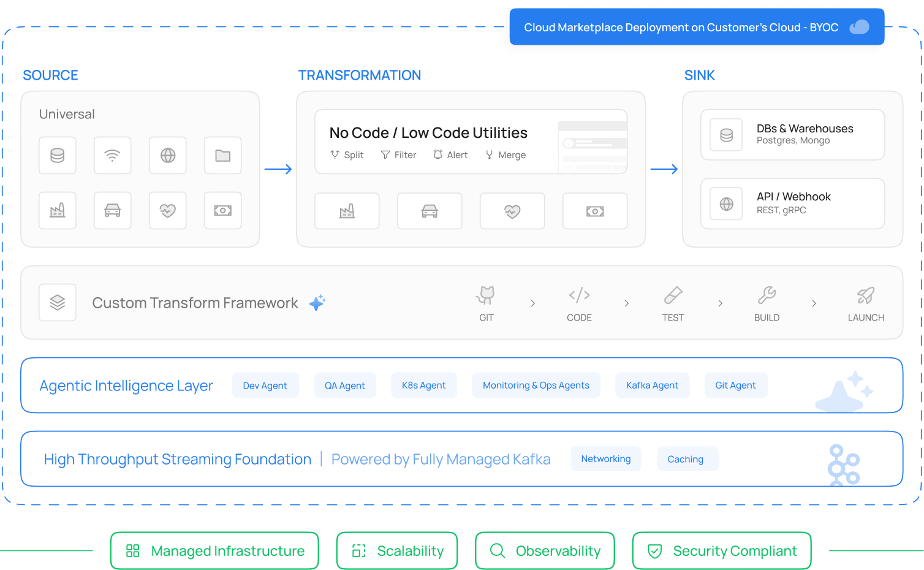Click the REST, gRPC subtitle
The height and width of the screenshot is (570, 924).
[x=781, y=210]
